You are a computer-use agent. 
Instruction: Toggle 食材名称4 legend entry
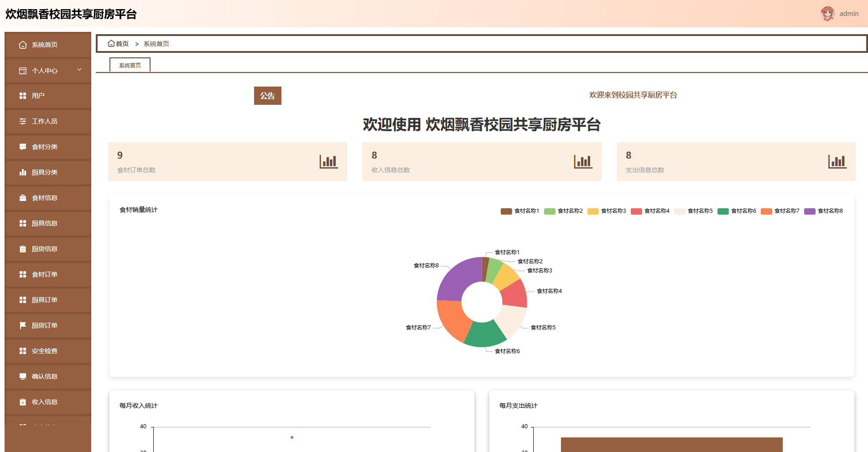[x=650, y=211]
